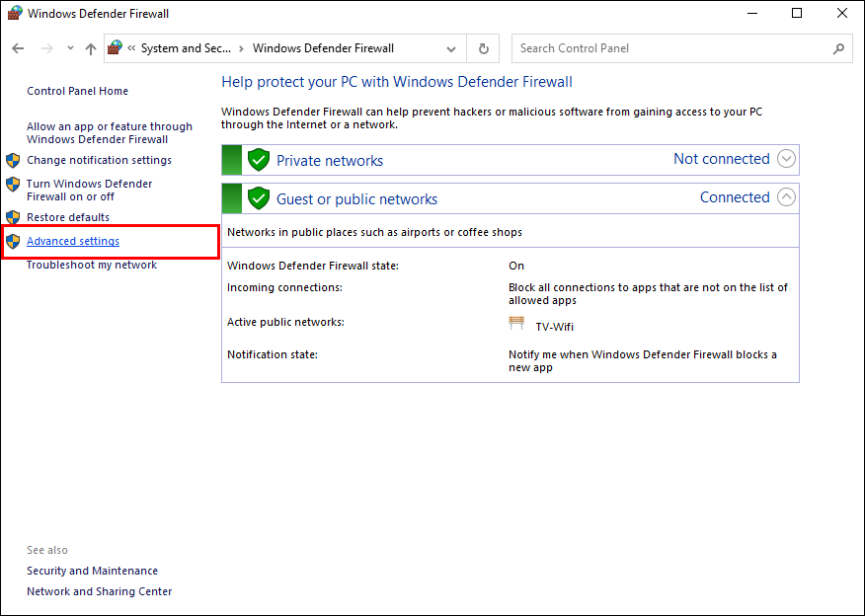Open Change notification settings

tap(99, 160)
